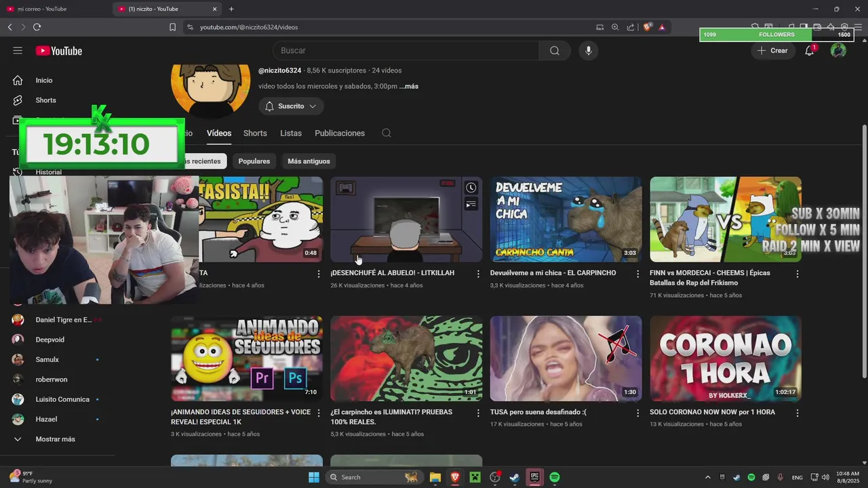Click the browser address bar URL
Screen dimensions: 868x488
point(249,27)
